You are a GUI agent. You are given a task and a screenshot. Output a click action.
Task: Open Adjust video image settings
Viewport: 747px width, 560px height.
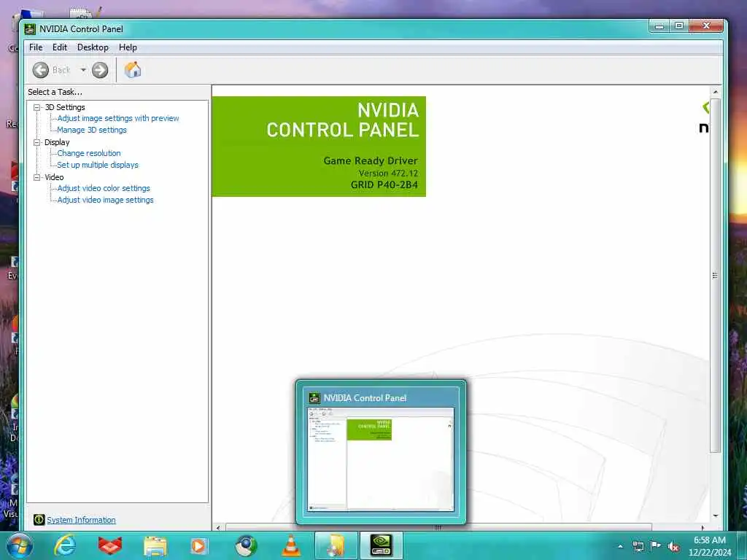click(x=105, y=200)
